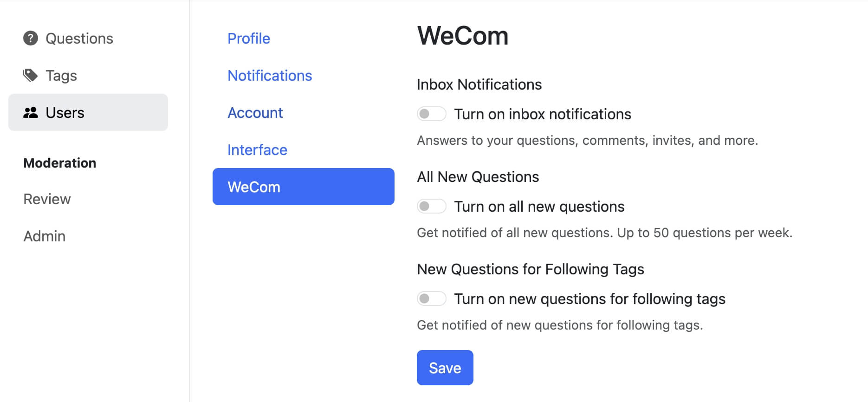The height and width of the screenshot is (402, 868).
Task: Select the Account settings tab
Action: pyautogui.click(x=255, y=112)
